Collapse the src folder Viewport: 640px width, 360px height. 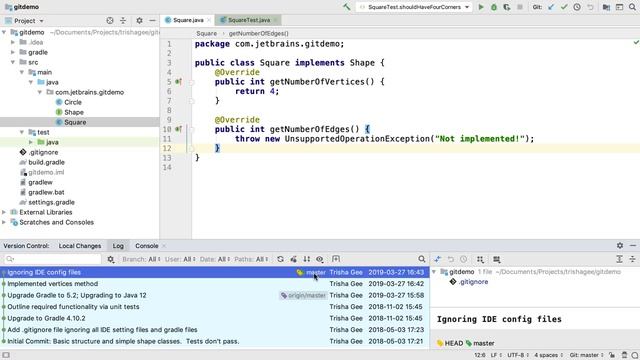[x=13, y=62]
